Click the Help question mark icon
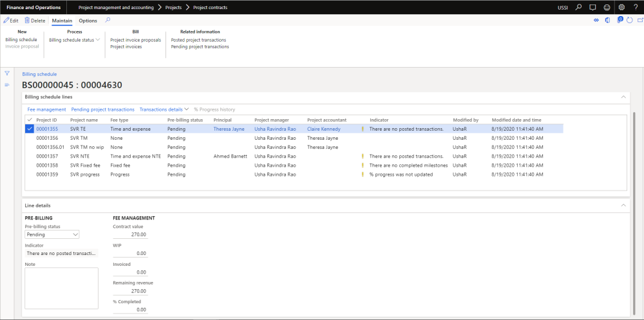The height and width of the screenshot is (320, 644). click(636, 7)
